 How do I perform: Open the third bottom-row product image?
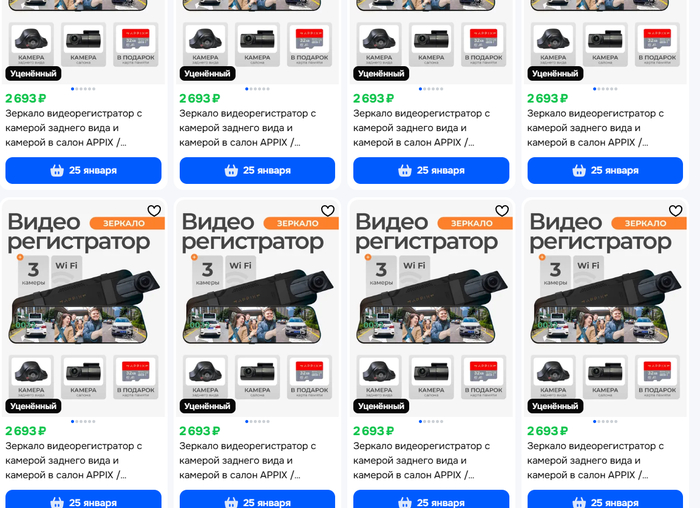431,308
